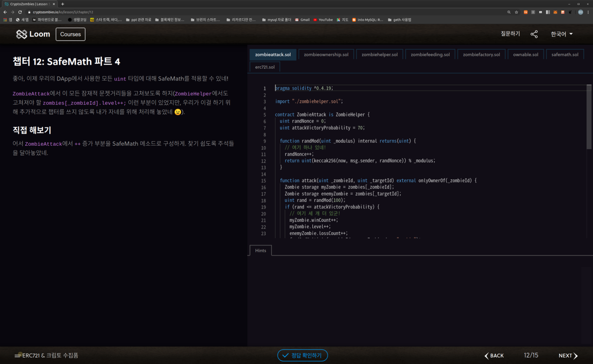Switch to zombiefeeding.sol tab
Viewport: 593px width, 364px height.
pos(430,54)
